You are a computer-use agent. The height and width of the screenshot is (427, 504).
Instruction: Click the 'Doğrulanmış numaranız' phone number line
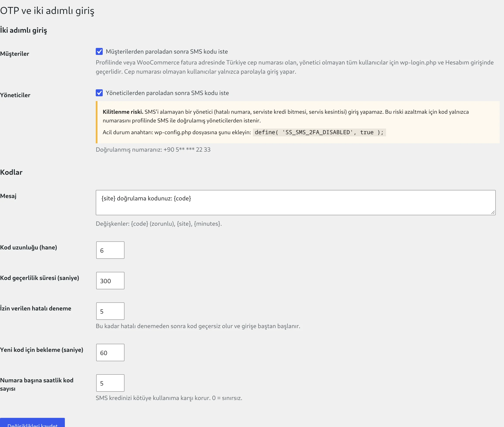click(x=153, y=150)
